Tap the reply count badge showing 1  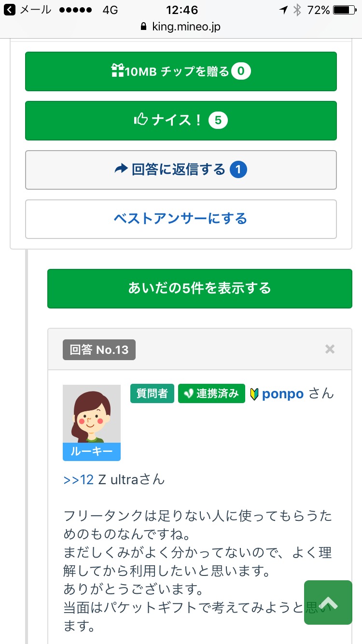click(238, 169)
